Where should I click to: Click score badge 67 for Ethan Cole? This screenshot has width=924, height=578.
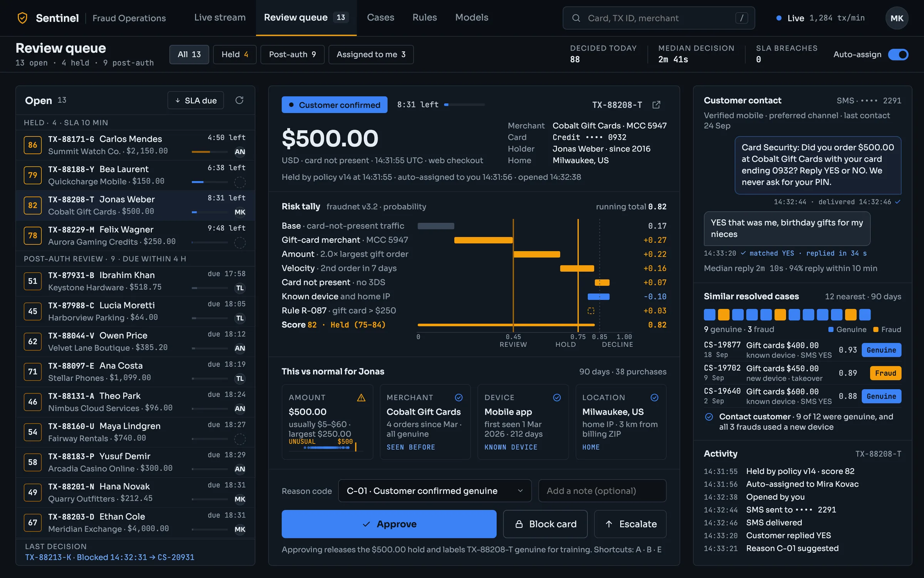(x=32, y=523)
